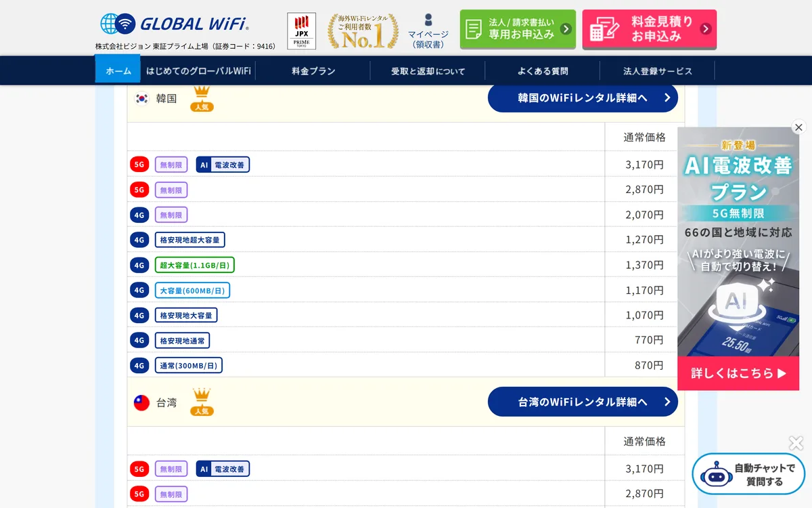The height and width of the screenshot is (508, 812).
Task: Click 株式会社ビジョン 東証プライム上場 text
Action: coord(185,46)
